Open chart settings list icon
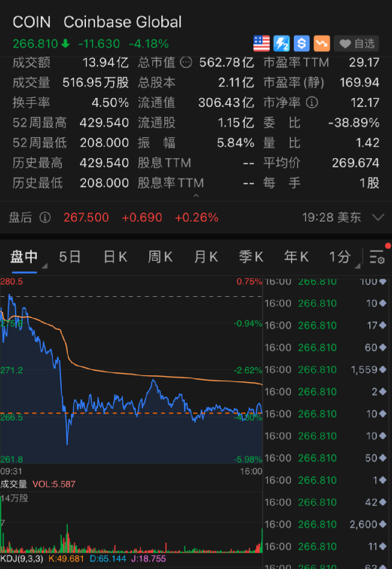Image resolution: width=392 pixels, height=569 pixels. (377, 256)
